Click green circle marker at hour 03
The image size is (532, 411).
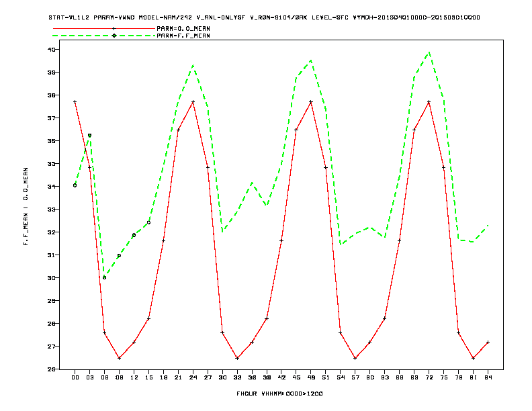89,135
